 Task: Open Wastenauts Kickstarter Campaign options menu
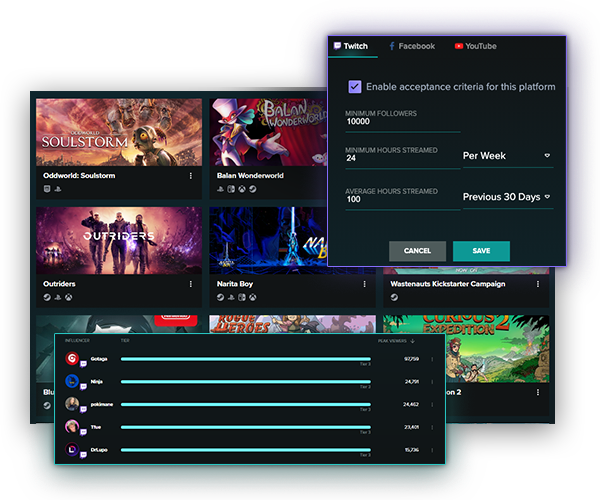[538, 284]
